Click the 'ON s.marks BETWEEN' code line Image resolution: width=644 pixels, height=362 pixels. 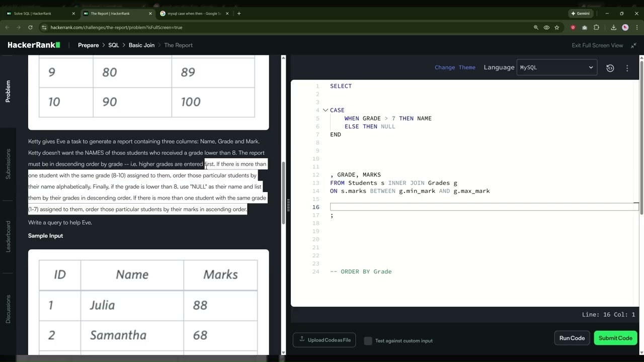pyautogui.click(x=410, y=191)
